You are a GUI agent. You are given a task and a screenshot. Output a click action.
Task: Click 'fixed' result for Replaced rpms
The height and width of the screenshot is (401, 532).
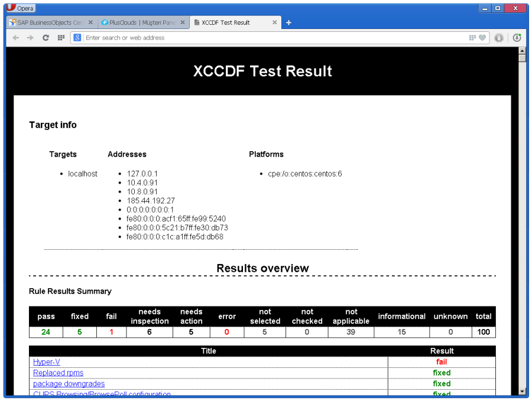[x=442, y=373]
